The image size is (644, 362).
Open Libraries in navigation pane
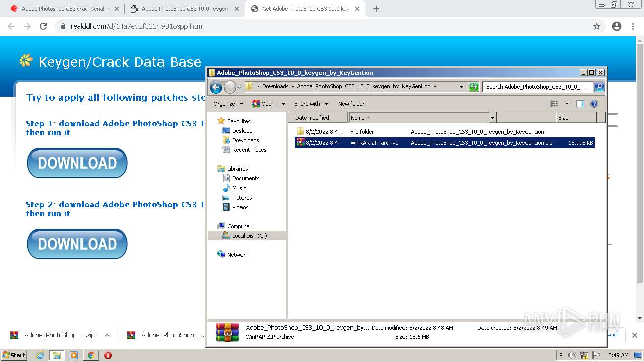pos(237,169)
